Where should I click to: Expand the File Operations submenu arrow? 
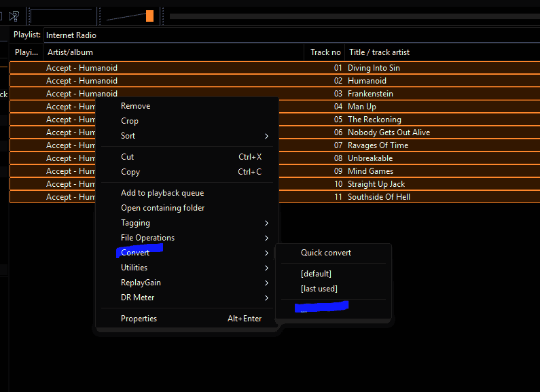point(266,238)
